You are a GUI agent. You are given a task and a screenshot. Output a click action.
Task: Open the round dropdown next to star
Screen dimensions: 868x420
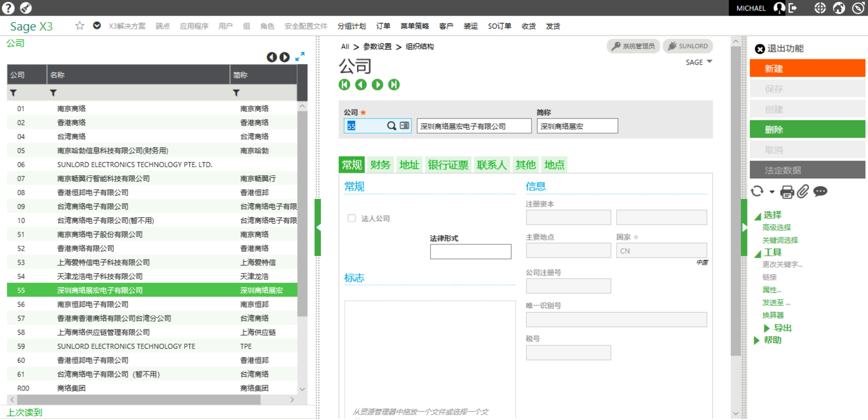coord(97,25)
